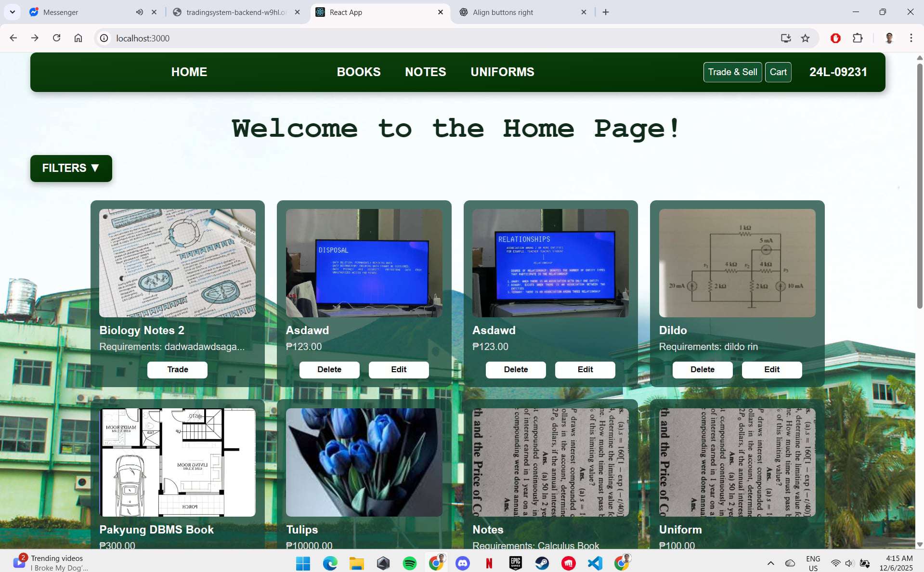Open Steam from the taskbar
The width and height of the screenshot is (924, 572).
coord(542,563)
